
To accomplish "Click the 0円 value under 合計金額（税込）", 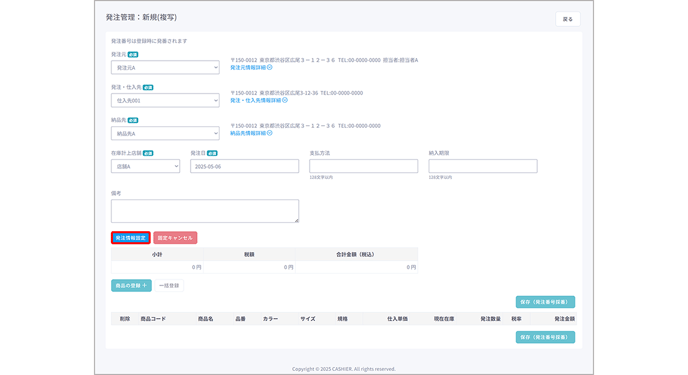I will [x=411, y=267].
